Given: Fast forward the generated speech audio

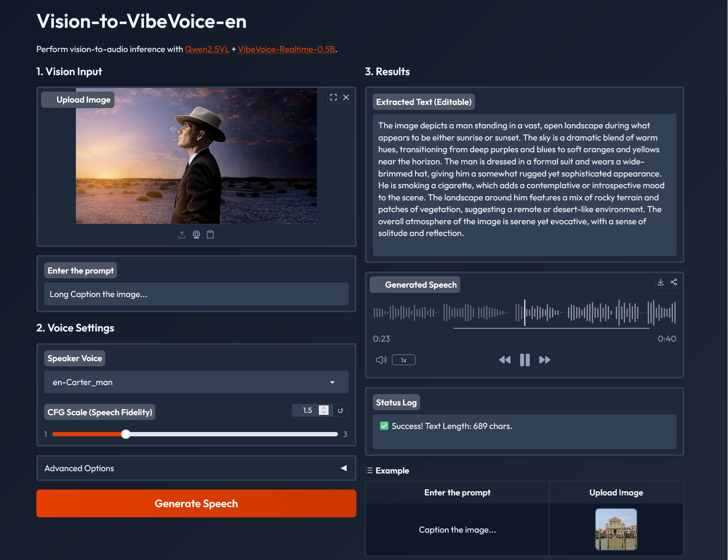Looking at the screenshot, I should (545, 360).
